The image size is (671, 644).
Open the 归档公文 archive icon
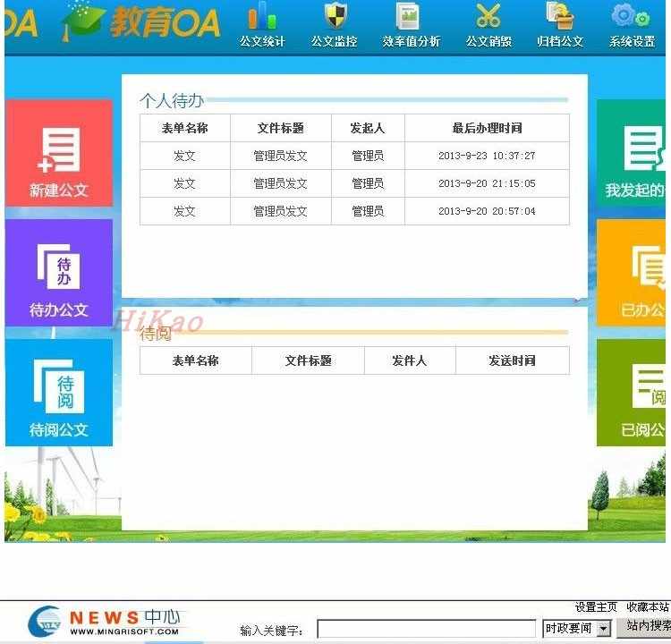(559, 15)
